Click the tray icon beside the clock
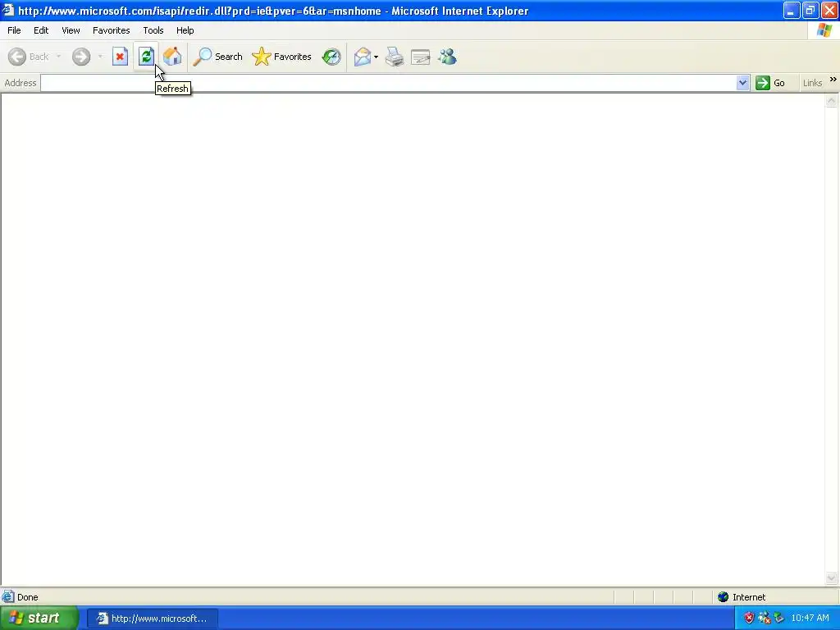Viewport: 840px width, 630px height. click(779, 619)
